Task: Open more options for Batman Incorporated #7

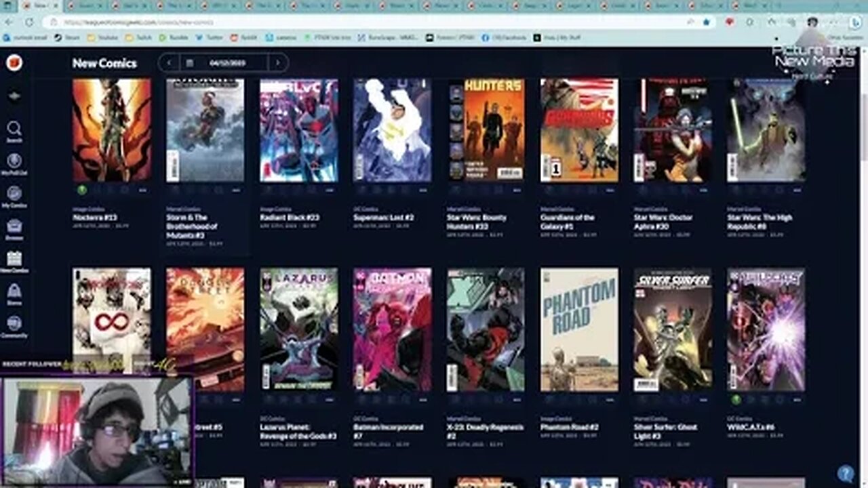Action: [x=423, y=400]
